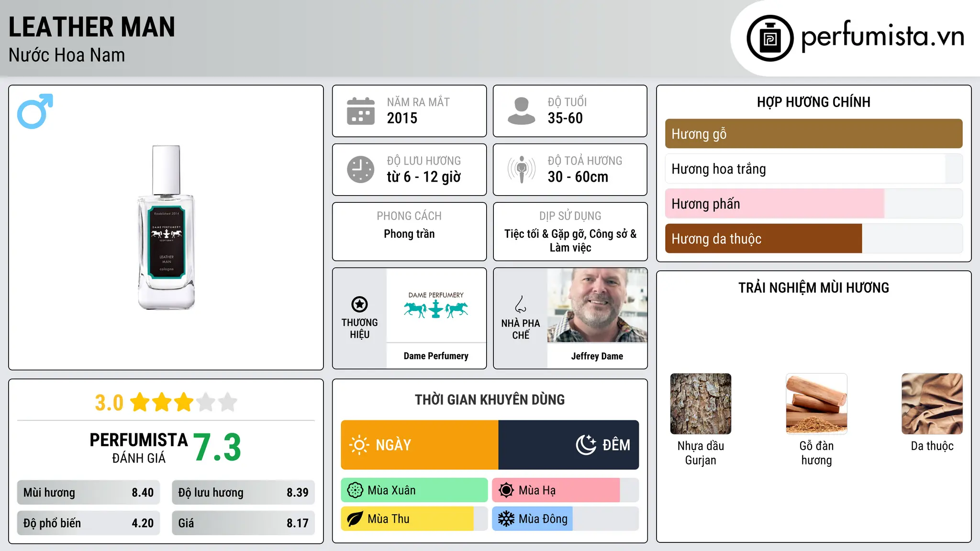
Task: Click the Da thuộc note caption
Action: tap(932, 446)
